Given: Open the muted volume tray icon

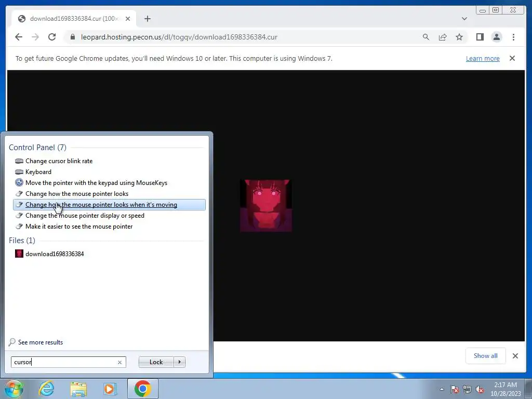Looking at the screenshot, I should point(480,389).
